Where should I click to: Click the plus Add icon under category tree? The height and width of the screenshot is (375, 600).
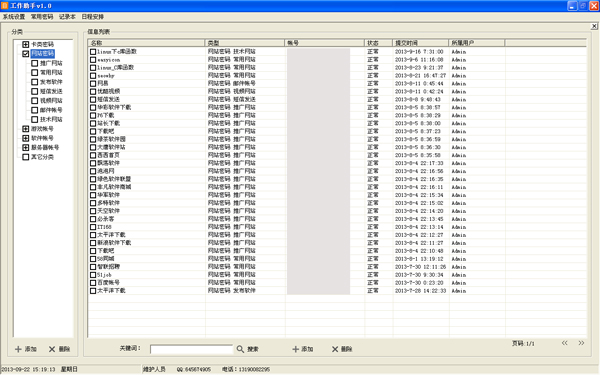[x=18, y=349]
